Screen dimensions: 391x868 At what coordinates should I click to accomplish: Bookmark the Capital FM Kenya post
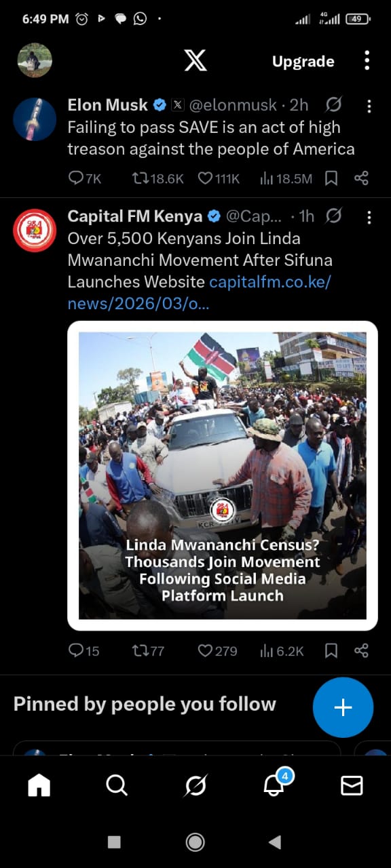coord(331,651)
